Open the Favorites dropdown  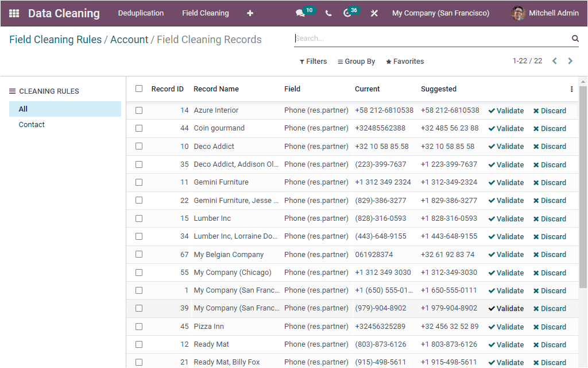tap(404, 61)
